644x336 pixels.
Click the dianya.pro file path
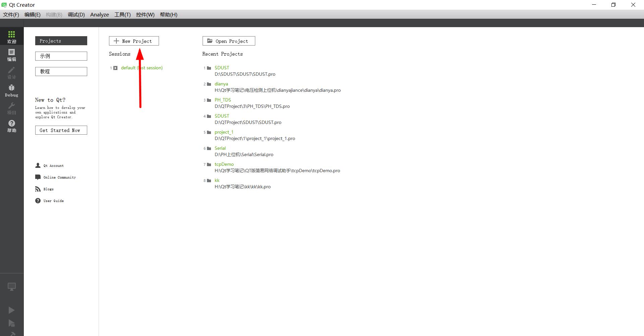[278, 90]
